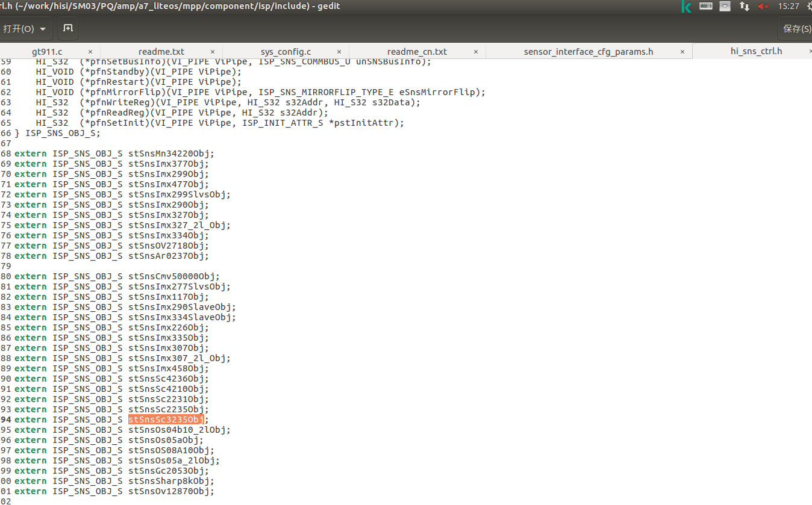Create a new document with the toolbar icon
Viewport: 812px width, 505px height.
pos(67,28)
